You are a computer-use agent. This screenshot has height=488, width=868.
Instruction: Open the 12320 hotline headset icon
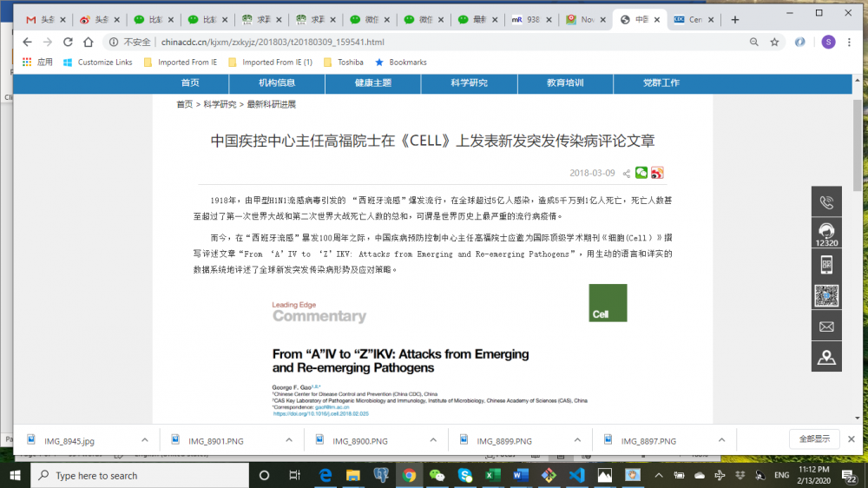826,234
